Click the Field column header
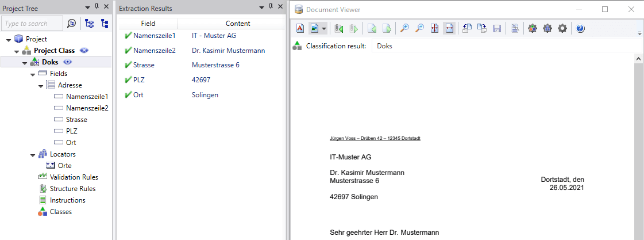Screen dimensions: 644x240 pos(148,24)
